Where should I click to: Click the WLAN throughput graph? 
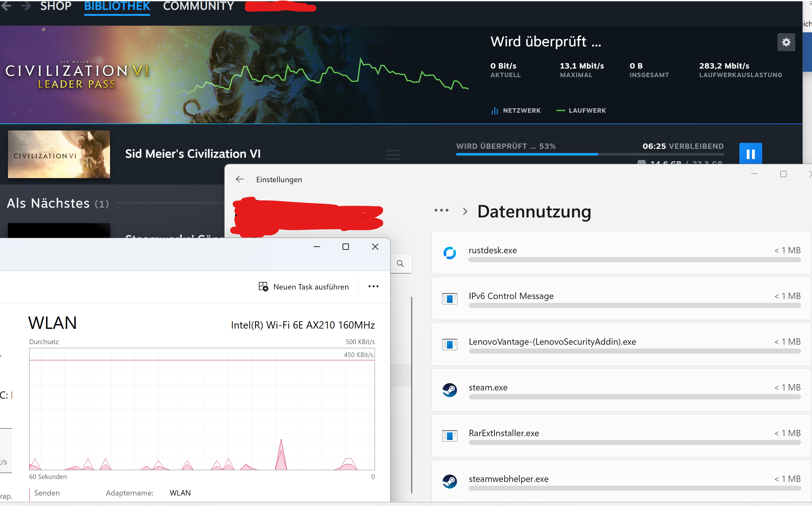[x=202, y=409]
